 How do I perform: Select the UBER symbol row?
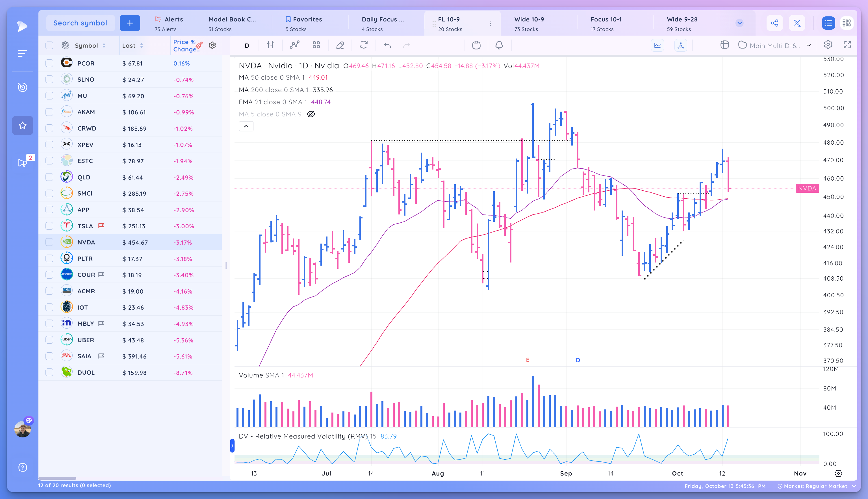(130, 340)
